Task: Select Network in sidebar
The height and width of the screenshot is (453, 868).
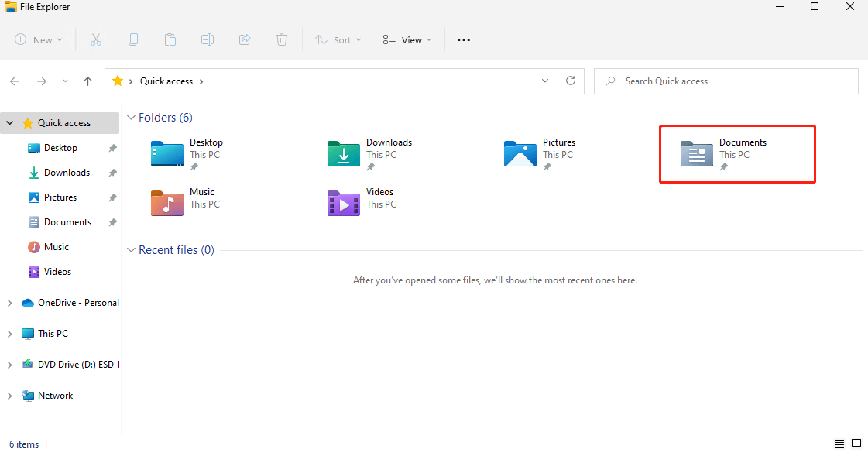Action: coord(55,396)
